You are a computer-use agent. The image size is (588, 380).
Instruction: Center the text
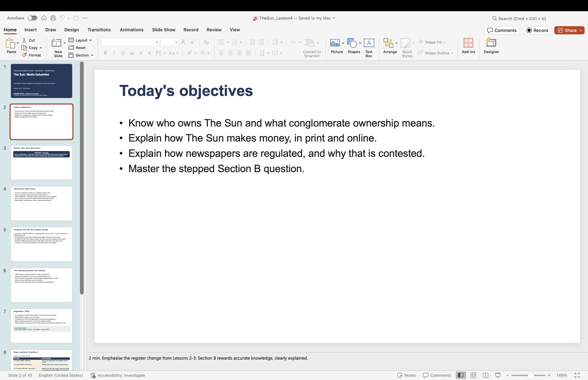pos(231,53)
